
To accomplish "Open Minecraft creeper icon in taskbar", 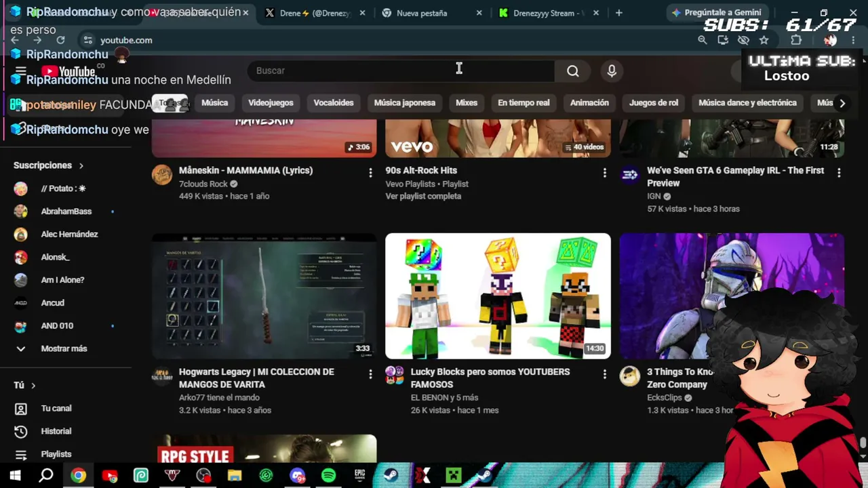I will click(x=453, y=476).
